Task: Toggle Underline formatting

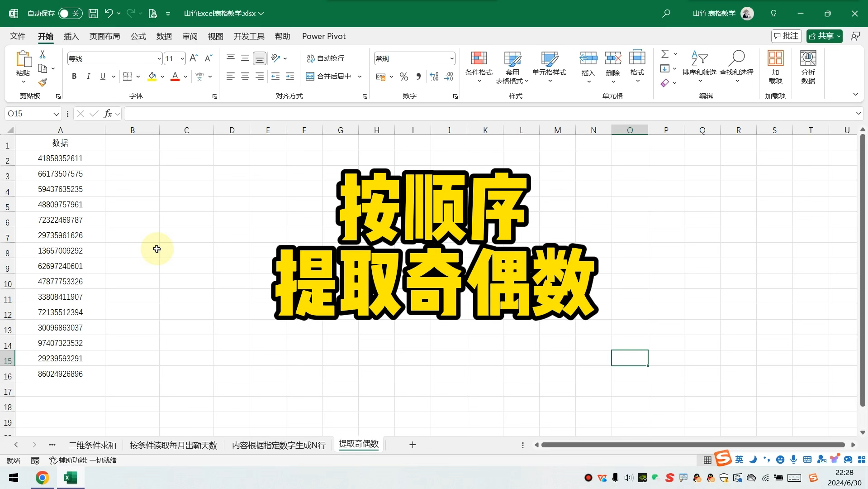Action: 103,77
